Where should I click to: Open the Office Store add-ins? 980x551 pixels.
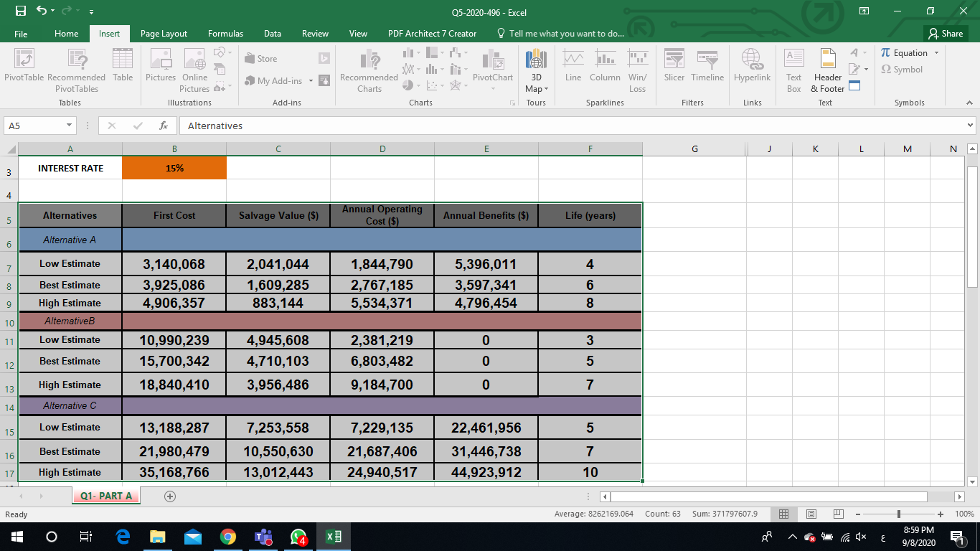point(261,59)
